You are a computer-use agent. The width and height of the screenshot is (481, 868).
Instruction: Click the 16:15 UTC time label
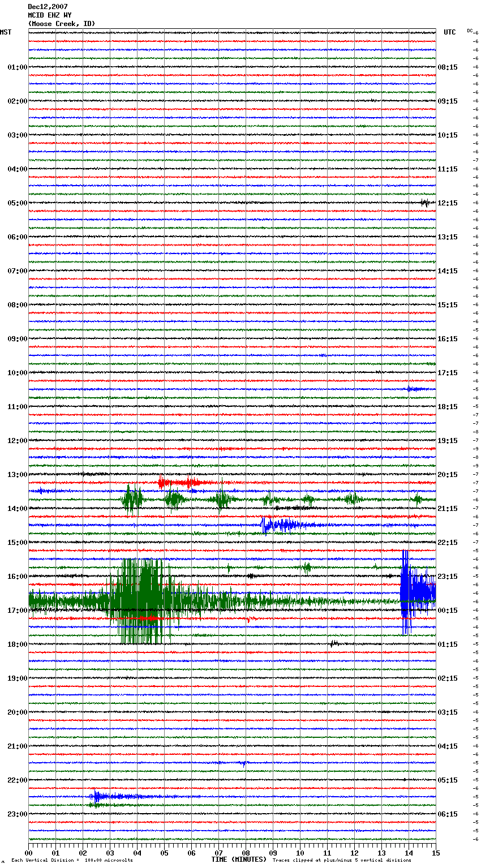pyautogui.click(x=448, y=339)
